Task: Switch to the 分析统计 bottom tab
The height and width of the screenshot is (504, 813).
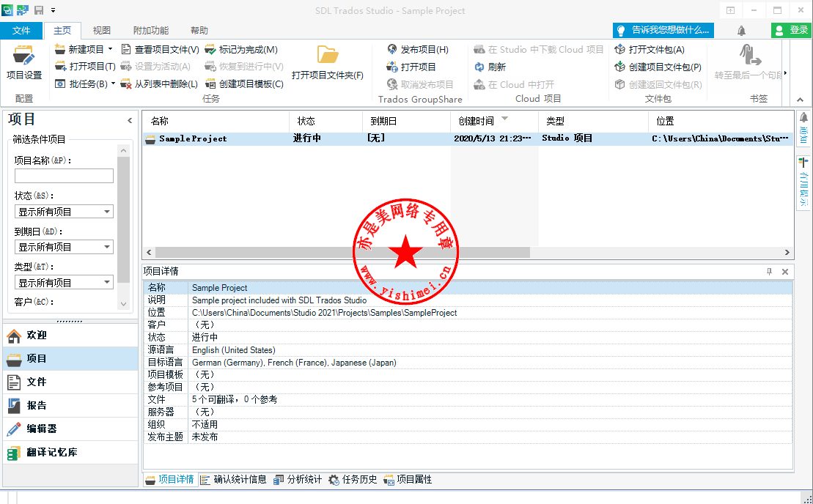Action: coord(298,480)
